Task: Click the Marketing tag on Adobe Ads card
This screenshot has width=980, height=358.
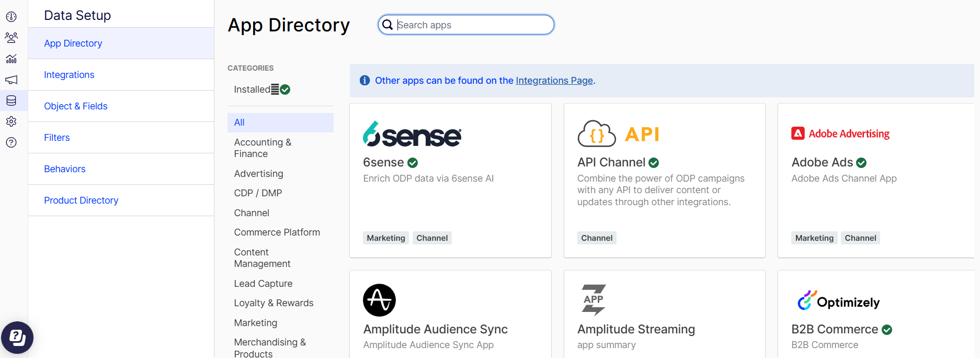Action: click(814, 238)
